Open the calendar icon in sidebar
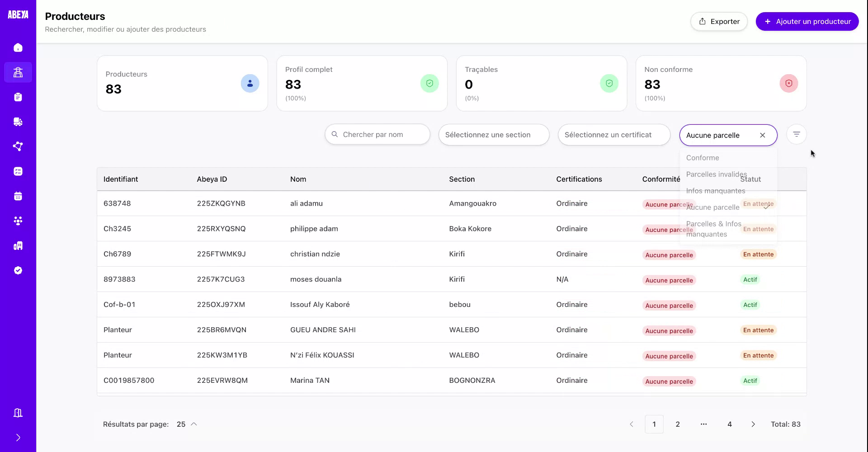Viewport: 868px width, 452px height. point(18,196)
